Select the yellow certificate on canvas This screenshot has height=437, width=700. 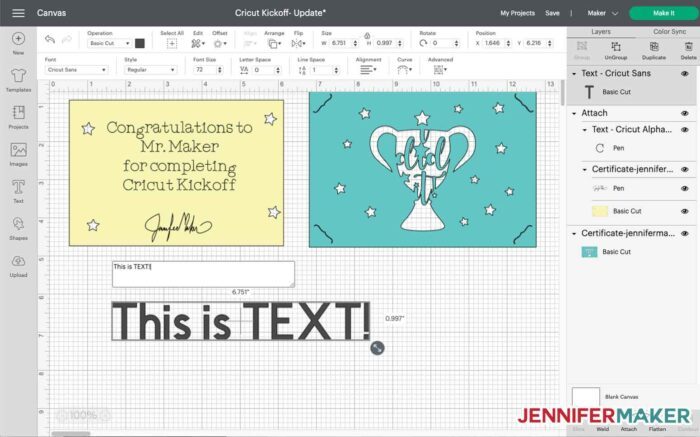click(x=176, y=173)
